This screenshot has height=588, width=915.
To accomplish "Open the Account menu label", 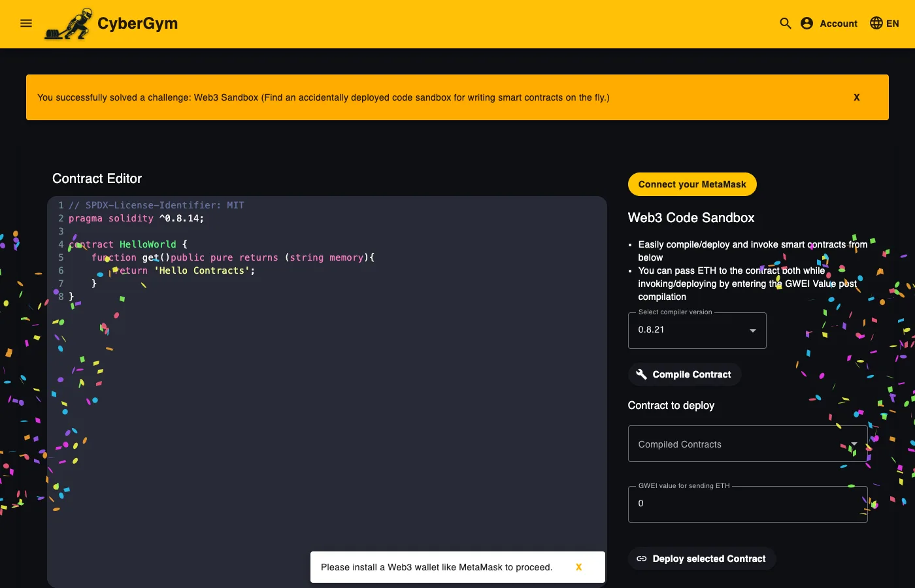I will 839,24.
